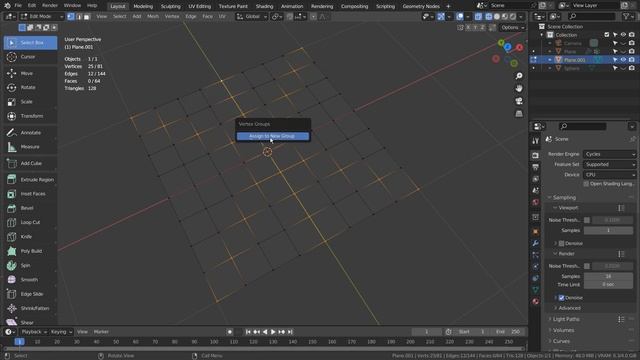Hide Plane.001 in viewport eye icon
640x360 pixels.
(x=623, y=60)
